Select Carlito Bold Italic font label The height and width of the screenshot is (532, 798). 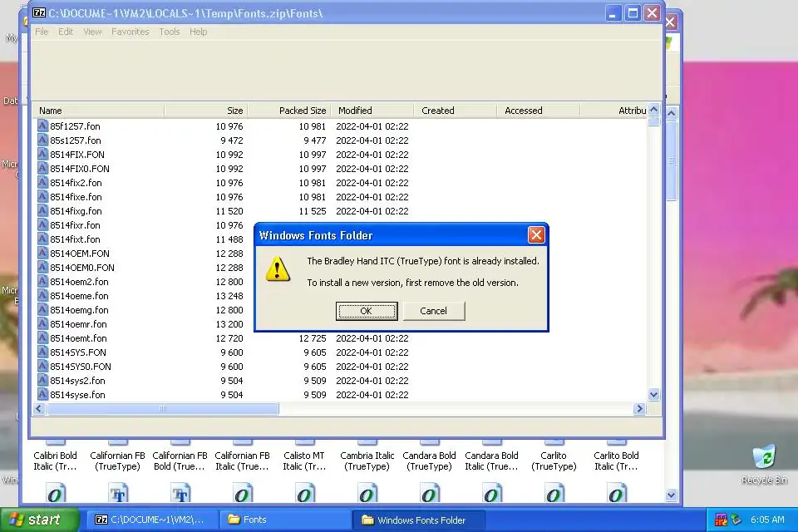pos(616,461)
